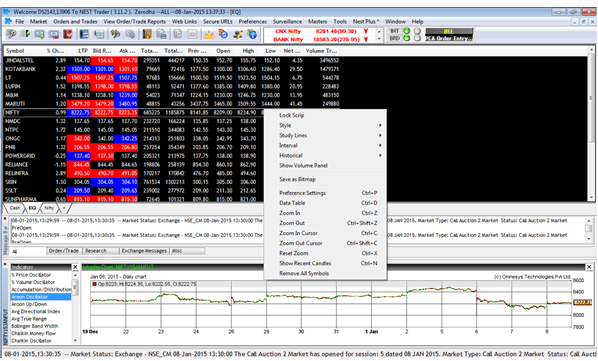Click the grey square box toolbar icon
The width and height of the screenshot is (598, 361).
[x=192, y=34]
